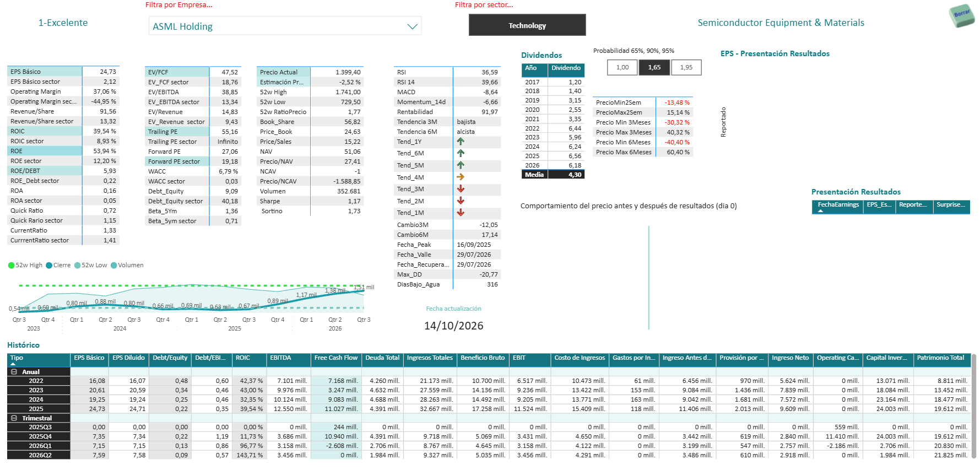Toggle the Cierre legend marker
980x470 pixels.
coord(49,266)
